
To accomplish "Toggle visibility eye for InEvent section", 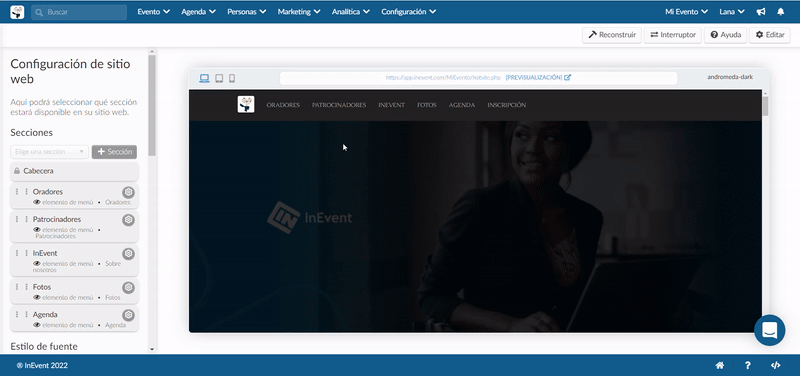I will click(x=37, y=264).
